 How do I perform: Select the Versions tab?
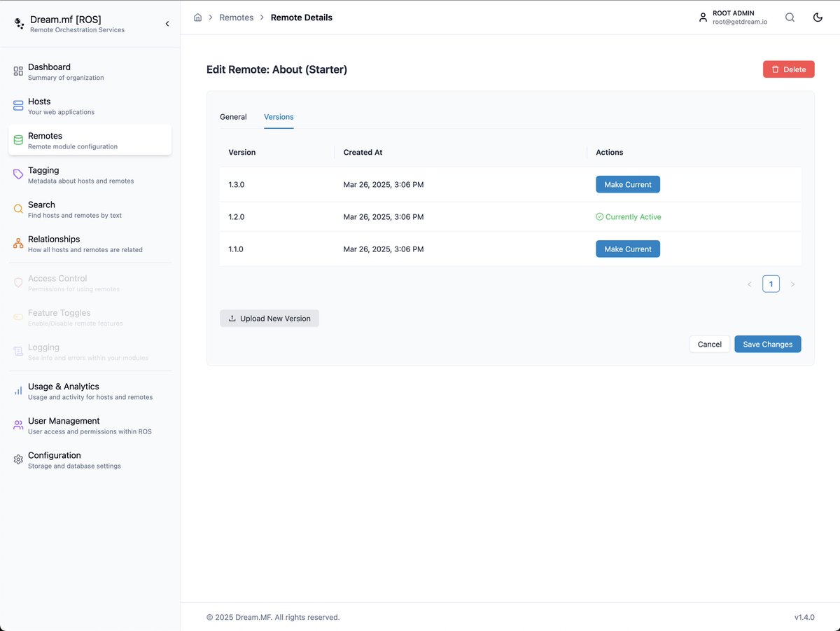(279, 117)
